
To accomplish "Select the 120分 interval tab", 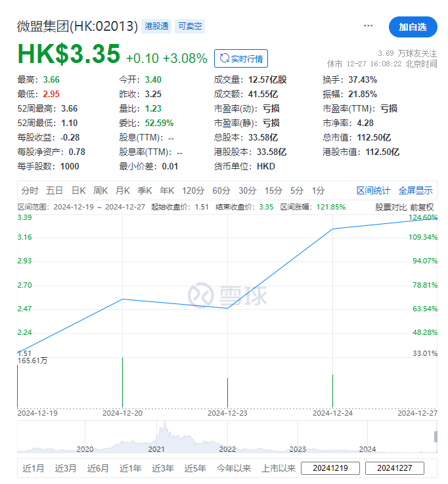I will (193, 190).
